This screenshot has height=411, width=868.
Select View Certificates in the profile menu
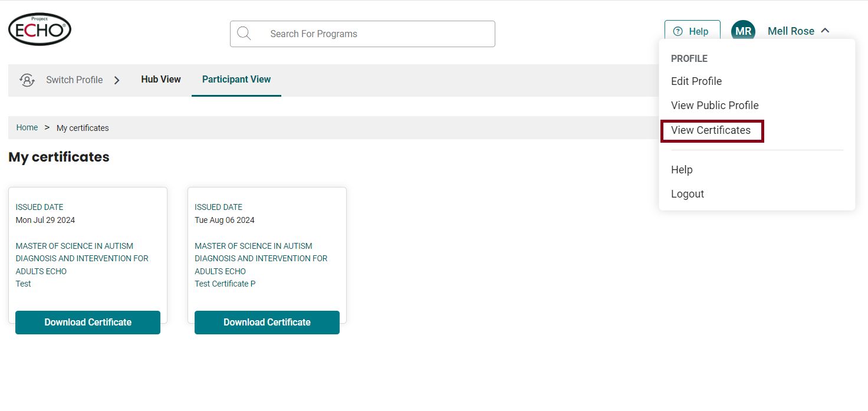pos(711,130)
